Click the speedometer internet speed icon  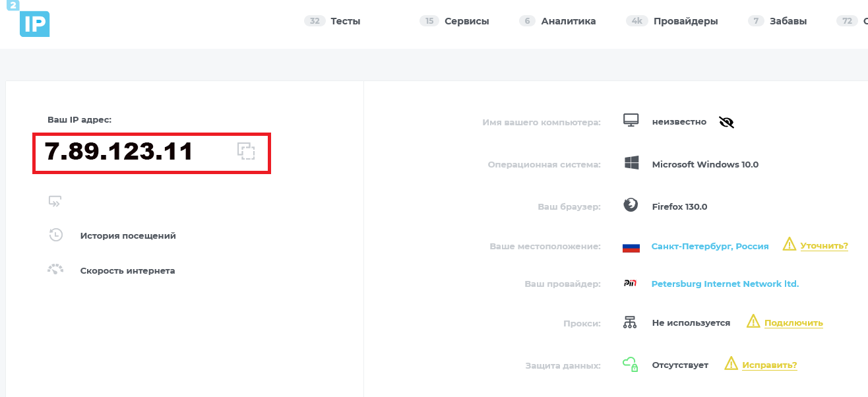(56, 269)
